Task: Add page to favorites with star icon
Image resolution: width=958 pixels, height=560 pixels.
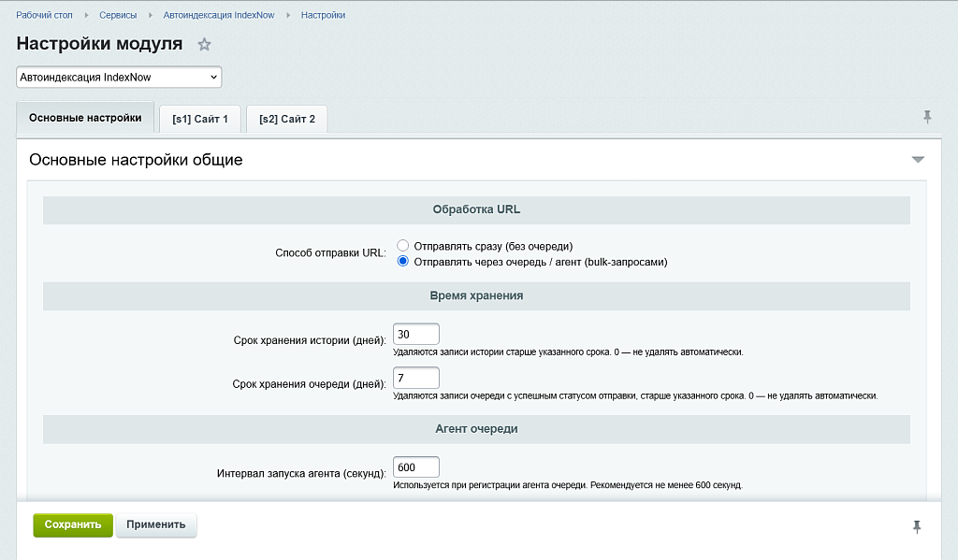Action: [204, 45]
